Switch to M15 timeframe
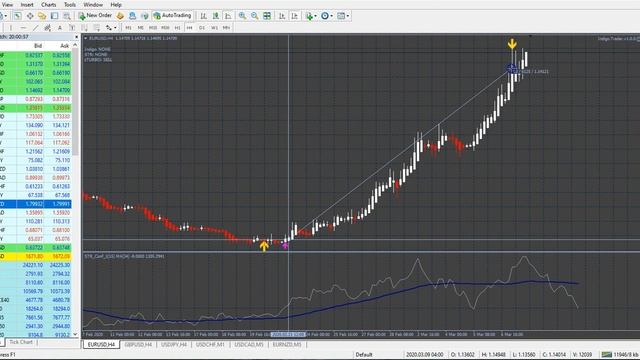Screen dimensions: 640x360 [153, 28]
